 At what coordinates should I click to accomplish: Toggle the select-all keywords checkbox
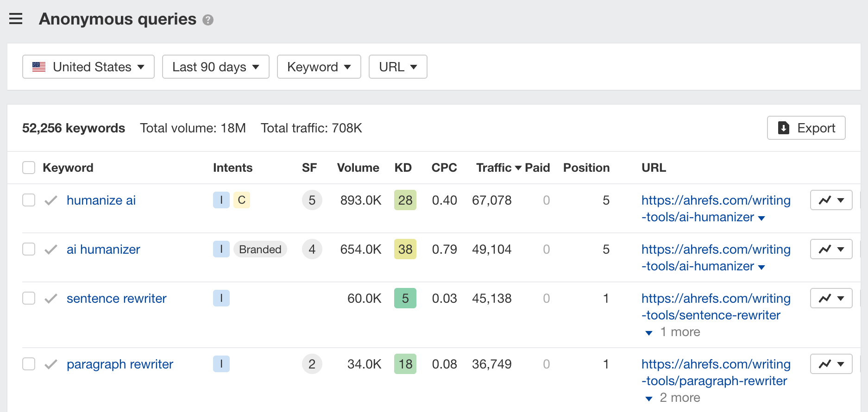[x=29, y=168]
